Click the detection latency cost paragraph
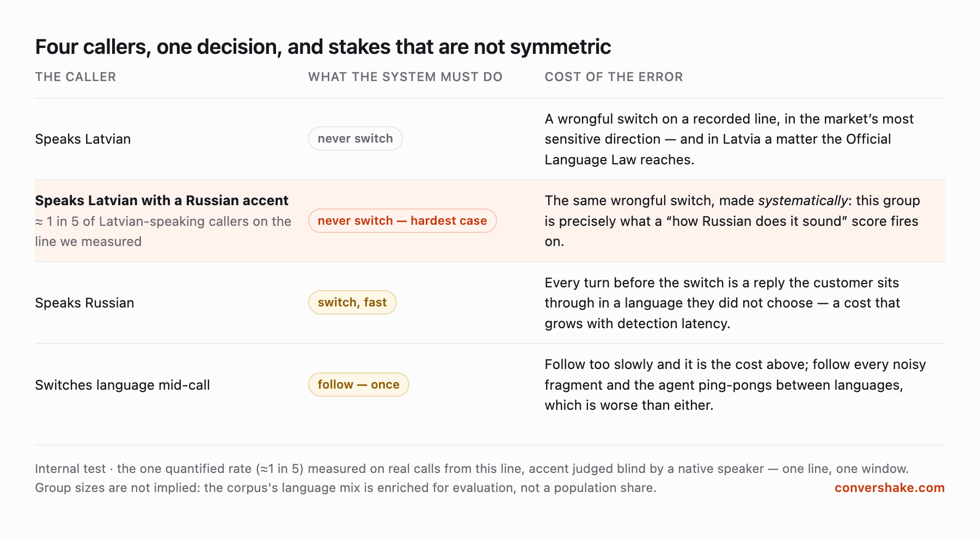This screenshot has width=980, height=541. [x=722, y=303]
